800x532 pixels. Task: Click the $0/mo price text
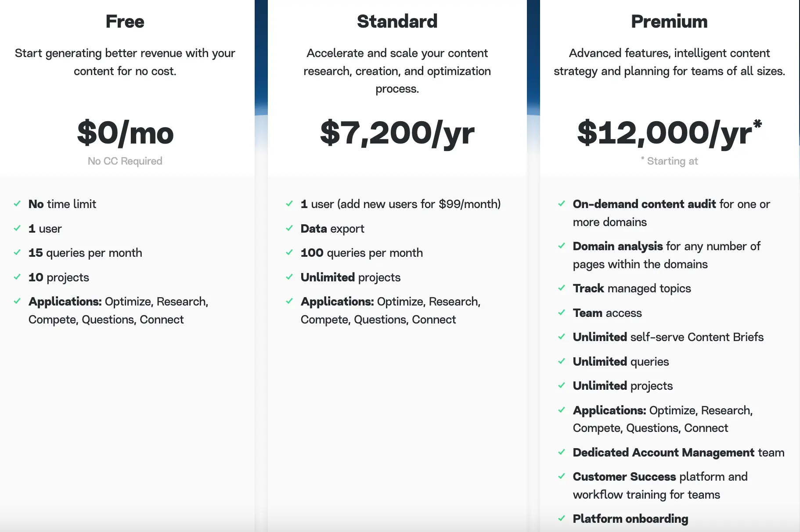(x=125, y=133)
